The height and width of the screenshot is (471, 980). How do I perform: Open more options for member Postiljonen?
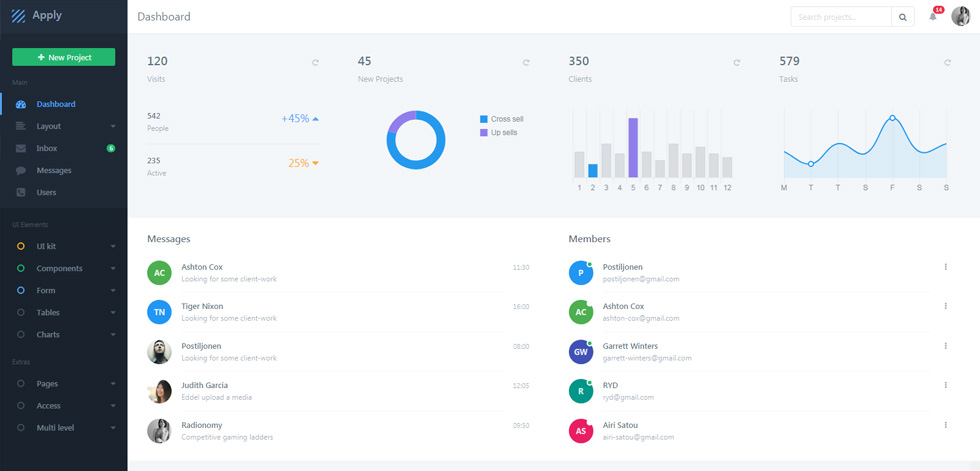tap(946, 267)
